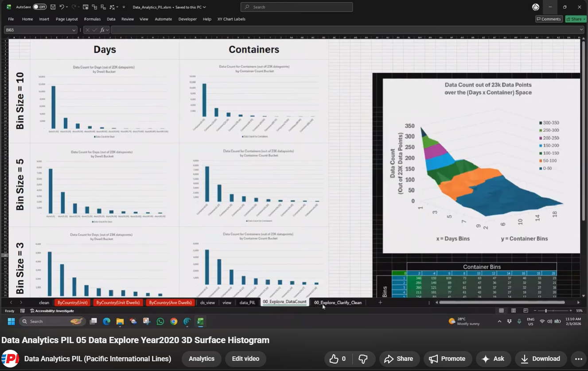The height and width of the screenshot is (371, 588).
Task: Click the green Share button in Excel
Action: [x=575, y=19]
